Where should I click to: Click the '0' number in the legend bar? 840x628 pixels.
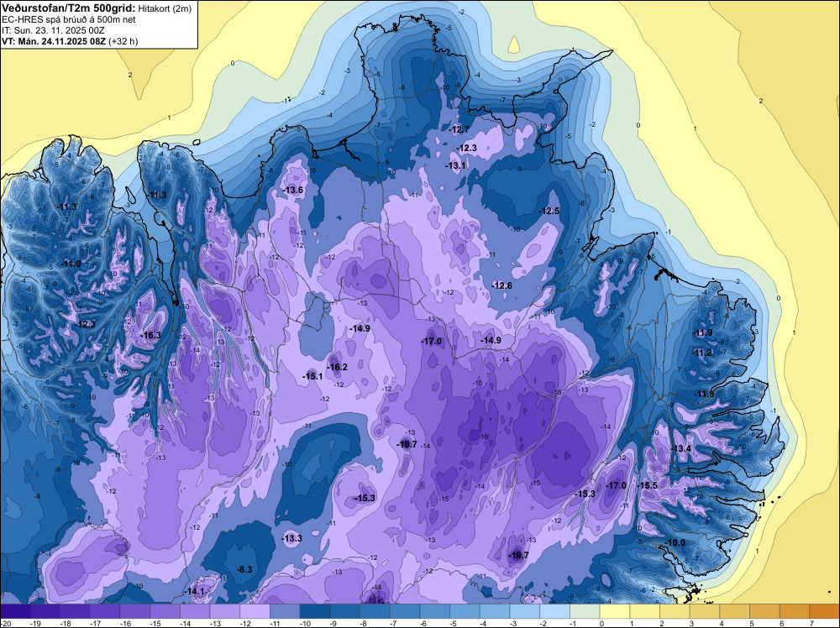point(601,624)
